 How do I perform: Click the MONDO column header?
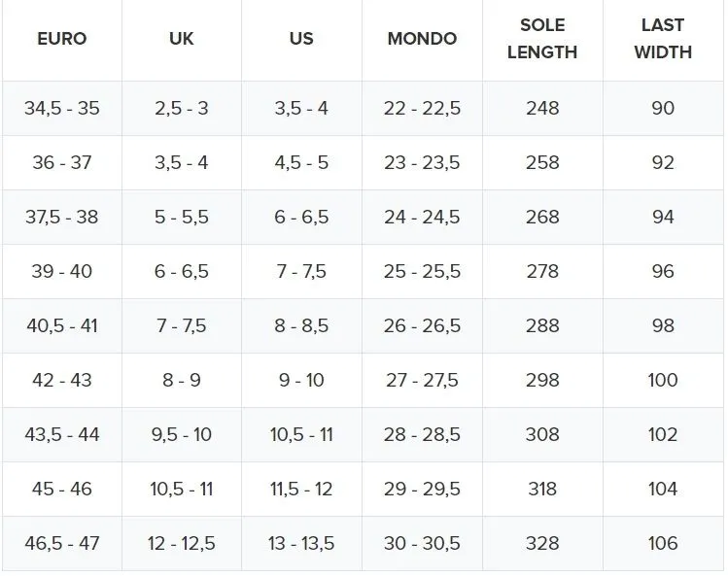(x=422, y=40)
